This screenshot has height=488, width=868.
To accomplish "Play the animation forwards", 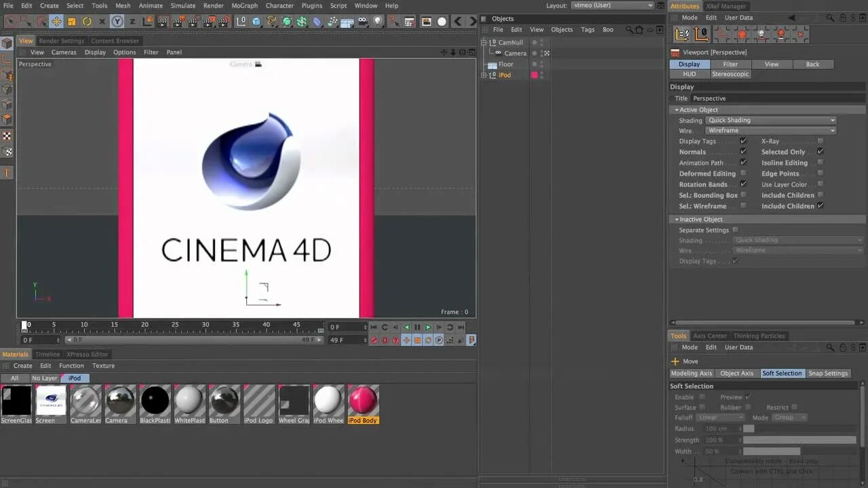I will coord(428,327).
